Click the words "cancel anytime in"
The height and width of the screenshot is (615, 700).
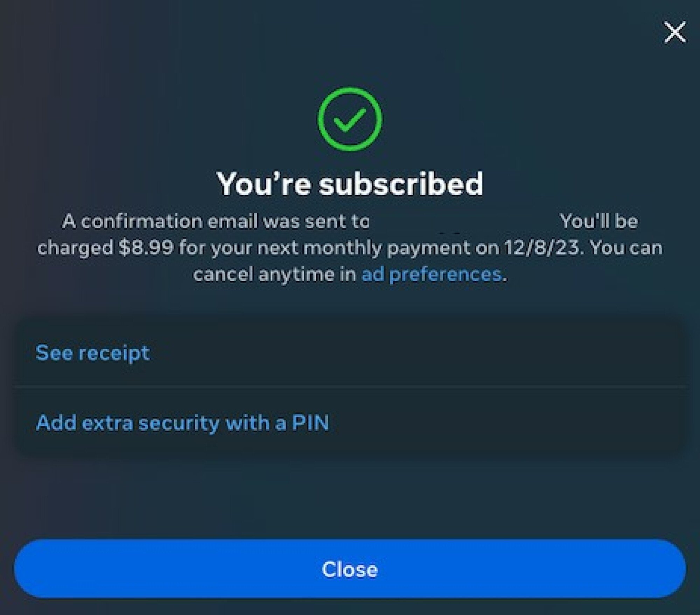point(274,274)
